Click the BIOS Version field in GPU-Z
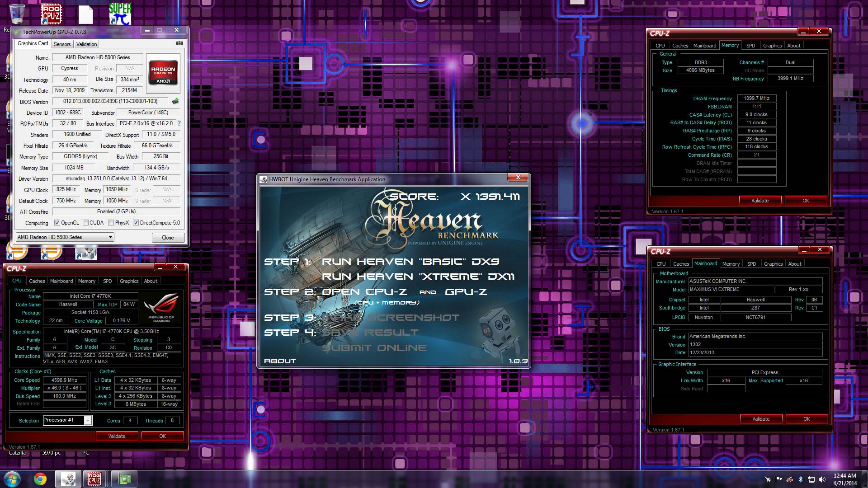 (x=110, y=101)
